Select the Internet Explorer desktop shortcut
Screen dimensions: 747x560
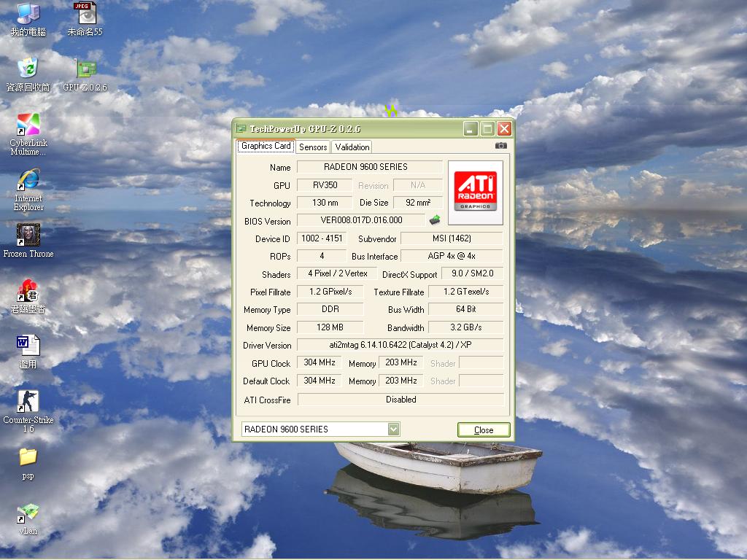click(28, 179)
